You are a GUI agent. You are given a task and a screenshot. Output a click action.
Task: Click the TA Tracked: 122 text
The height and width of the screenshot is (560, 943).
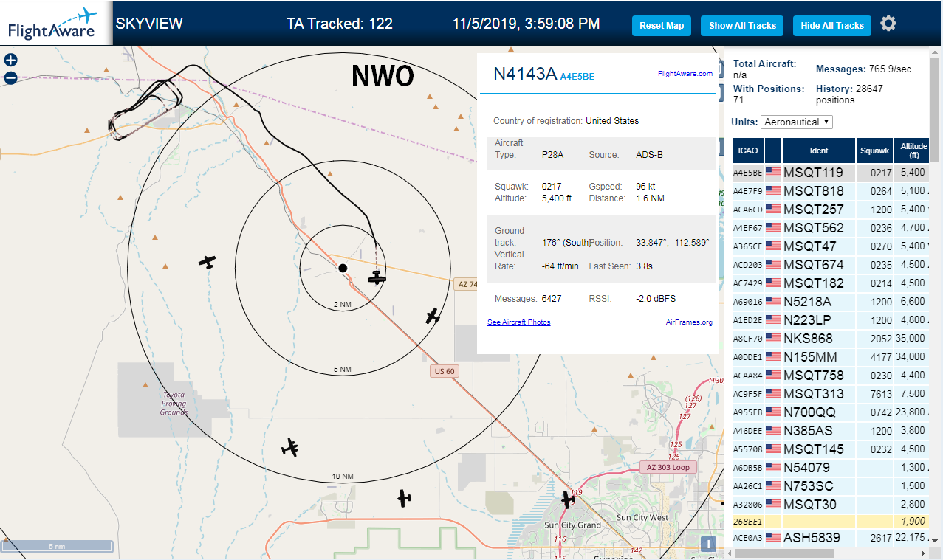coord(340,24)
